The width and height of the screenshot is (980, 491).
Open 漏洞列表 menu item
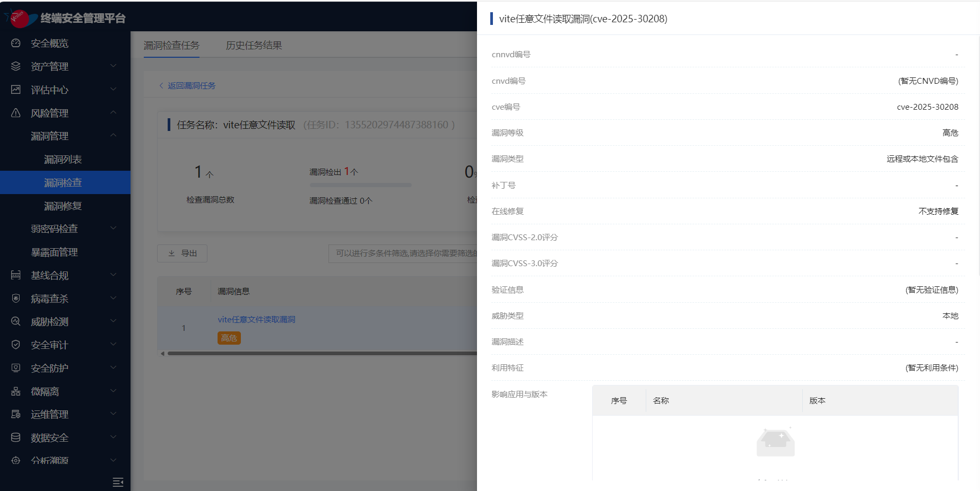63,160
